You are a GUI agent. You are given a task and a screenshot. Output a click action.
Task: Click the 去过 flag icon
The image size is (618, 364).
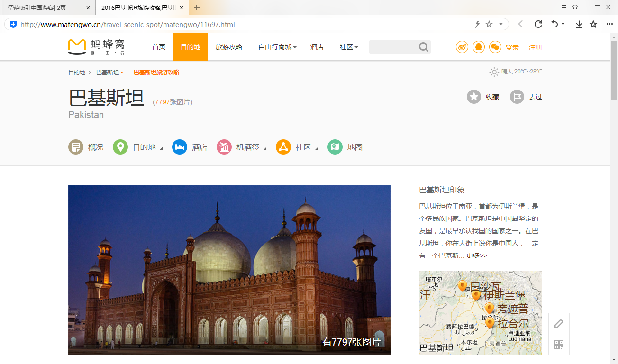pyautogui.click(x=517, y=97)
